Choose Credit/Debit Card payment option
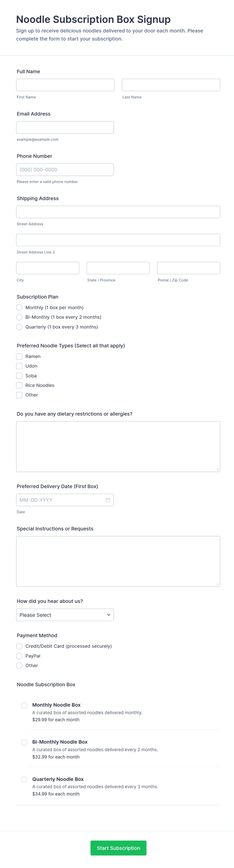The height and width of the screenshot is (868, 234). pyautogui.click(x=19, y=646)
